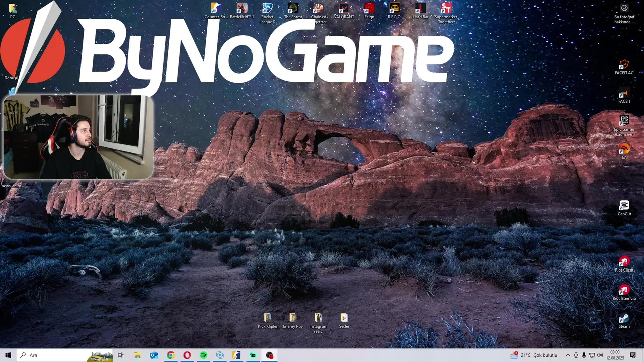Click the microphone tray icon

coord(584,355)
